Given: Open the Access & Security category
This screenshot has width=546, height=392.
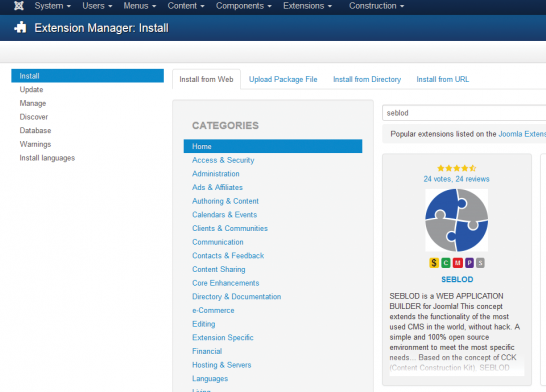Looking at the screenshot, I should click(223, 160).
